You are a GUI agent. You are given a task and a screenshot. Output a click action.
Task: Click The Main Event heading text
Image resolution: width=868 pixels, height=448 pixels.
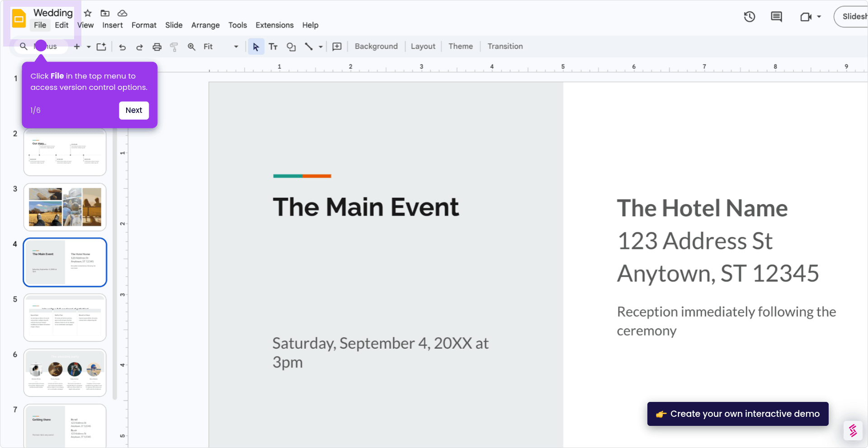pyautogui.click(x=366, y=207)
